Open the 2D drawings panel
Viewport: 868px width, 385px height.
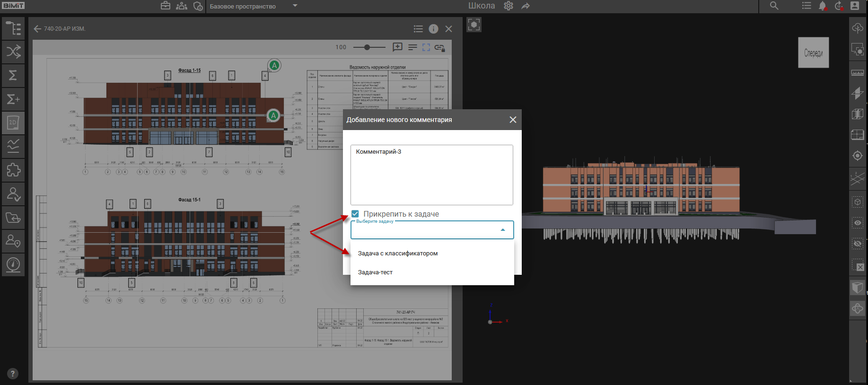pos(13,122)
